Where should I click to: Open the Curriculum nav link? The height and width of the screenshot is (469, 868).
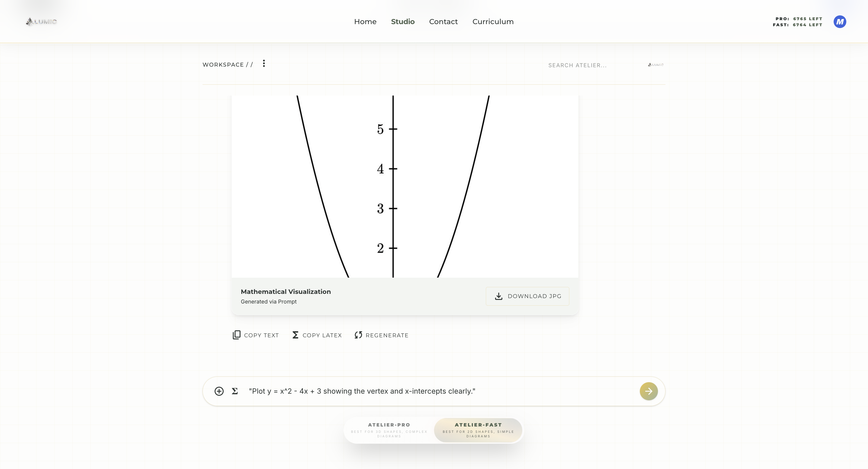tap(493, 22)
